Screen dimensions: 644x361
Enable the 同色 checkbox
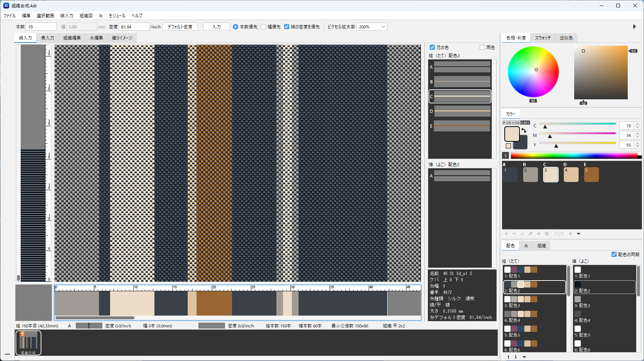(x=482, y=47)
